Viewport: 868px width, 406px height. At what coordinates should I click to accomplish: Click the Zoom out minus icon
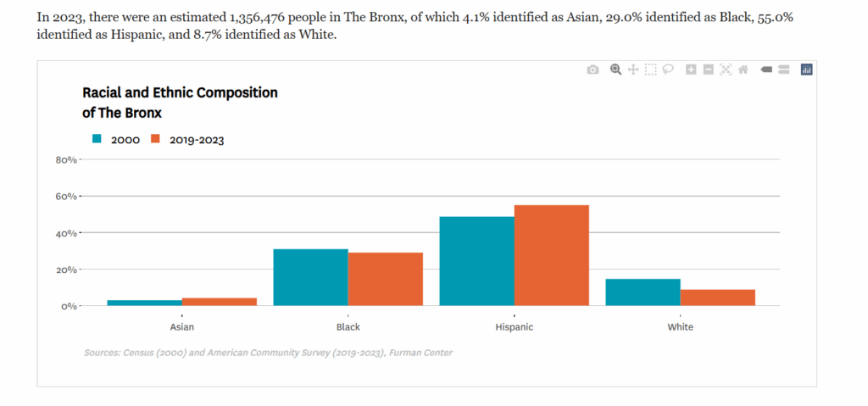(709, 70)
